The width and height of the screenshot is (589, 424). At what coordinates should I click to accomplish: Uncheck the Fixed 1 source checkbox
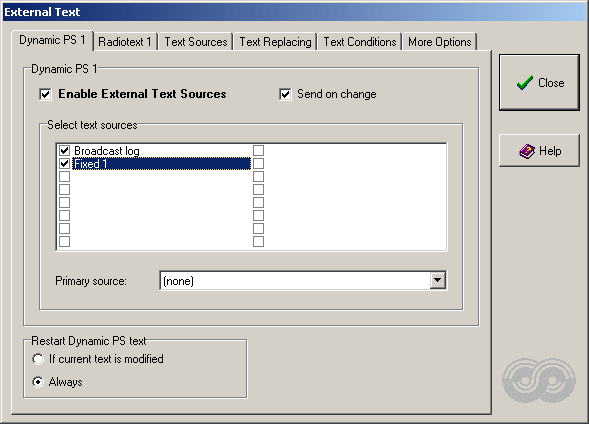(65, 164)
